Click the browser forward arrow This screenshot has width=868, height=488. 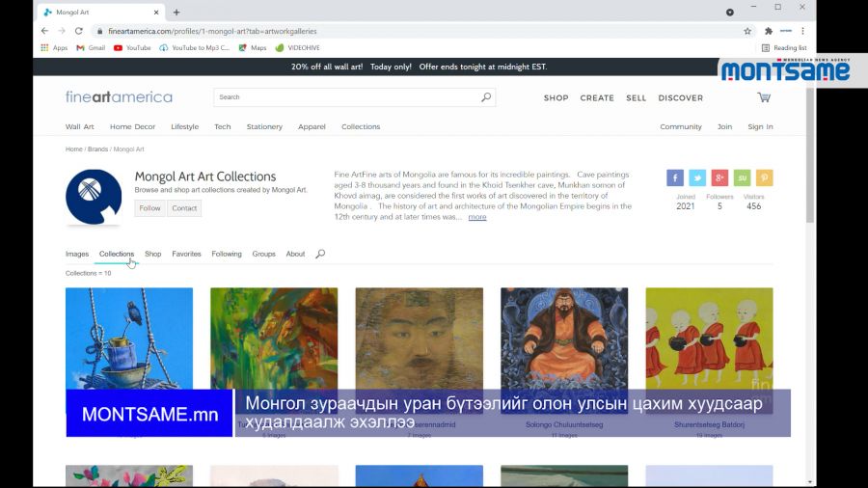(x=62, y=31)
